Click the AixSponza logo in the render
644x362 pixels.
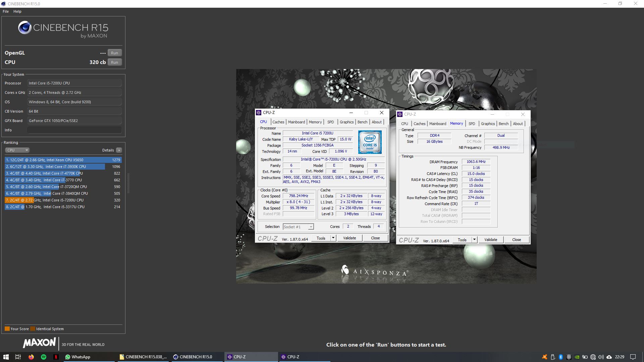[x=375, y=271]
